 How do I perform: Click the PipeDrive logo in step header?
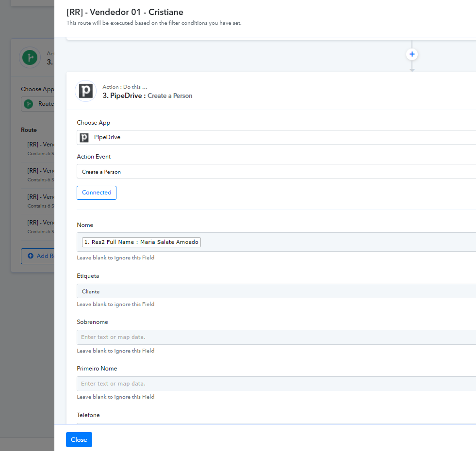pos(85,91)
